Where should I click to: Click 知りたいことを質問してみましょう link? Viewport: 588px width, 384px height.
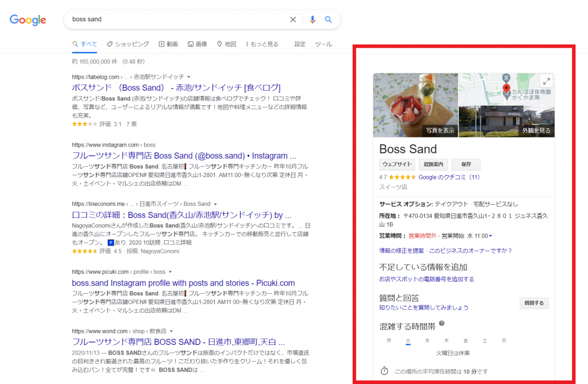tap(424, 308)
